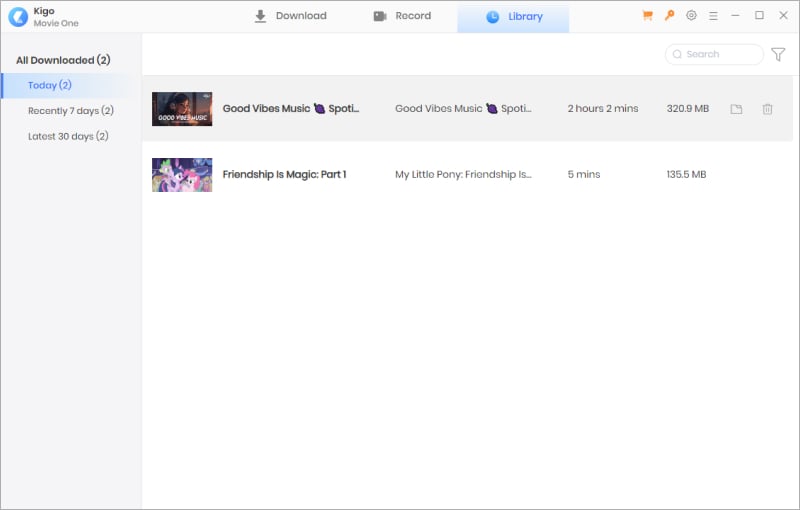Image resolution: width=800 pixels, height=510 pixels.
Task: Delete the Good Vibes Music download
Action: [767, 109]
